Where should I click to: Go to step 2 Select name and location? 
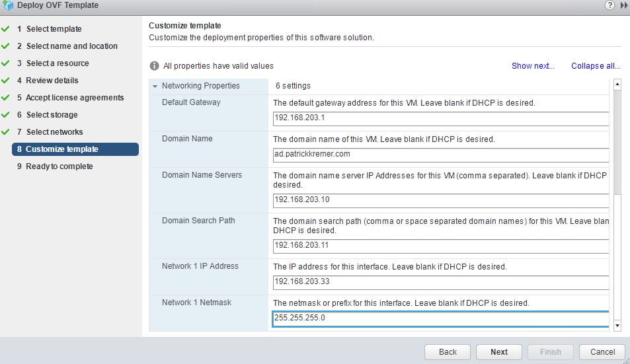click(71, 46)
